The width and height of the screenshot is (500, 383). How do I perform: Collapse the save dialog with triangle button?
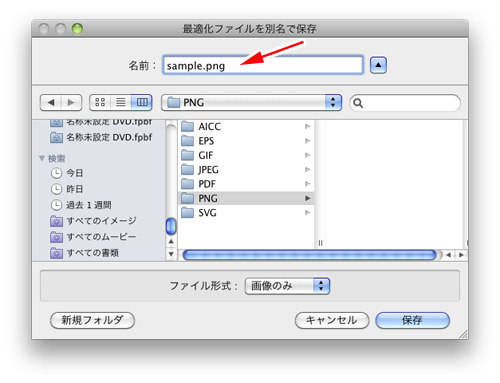378,65
